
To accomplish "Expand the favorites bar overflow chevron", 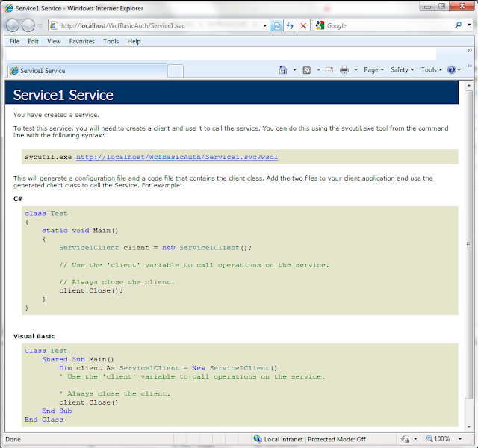I will coord(470,50).
